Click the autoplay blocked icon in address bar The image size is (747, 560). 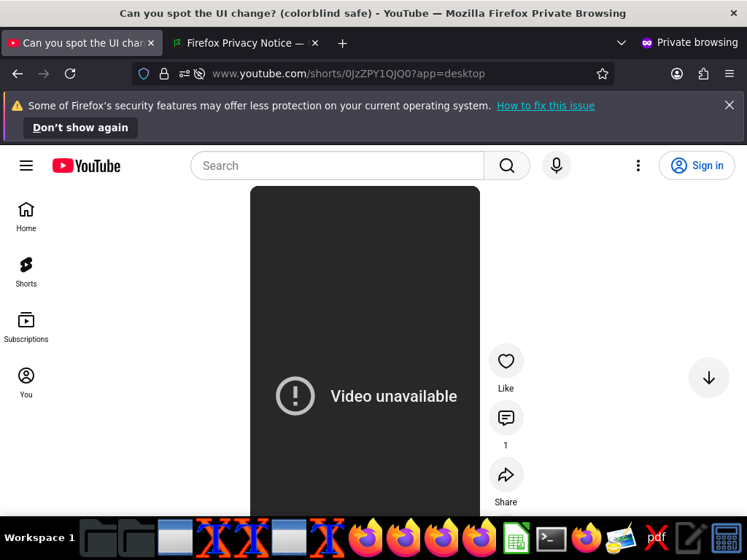click(x=200, y=74)
